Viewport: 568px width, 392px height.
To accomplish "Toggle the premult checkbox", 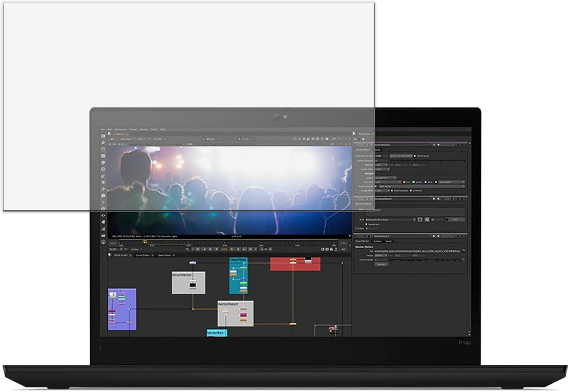I will 411,191.
